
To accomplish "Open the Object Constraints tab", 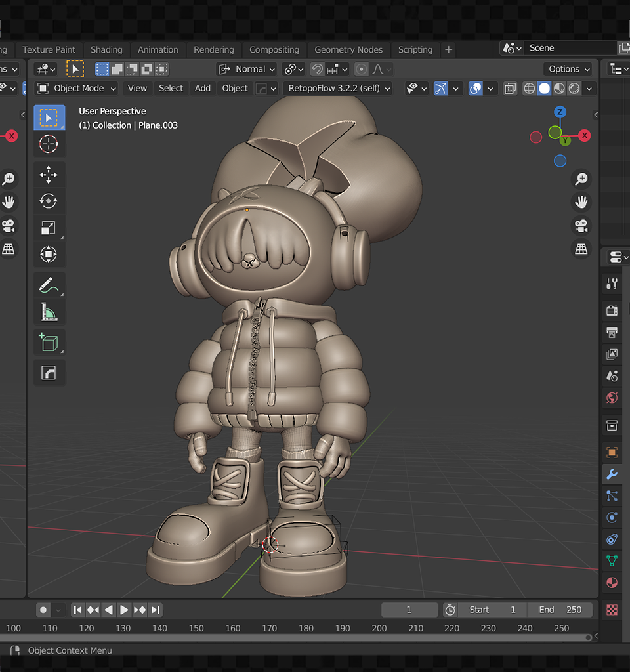I will 612,539.
